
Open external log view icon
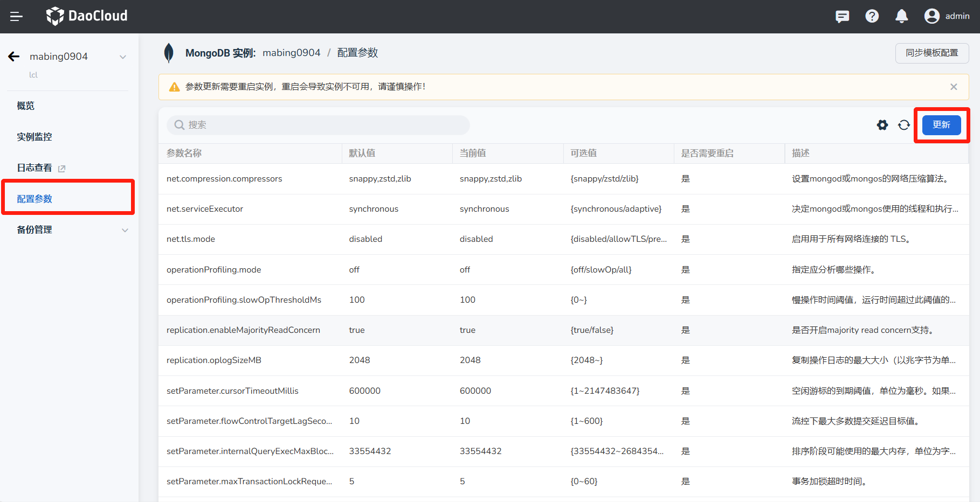[x=62, y=169]
